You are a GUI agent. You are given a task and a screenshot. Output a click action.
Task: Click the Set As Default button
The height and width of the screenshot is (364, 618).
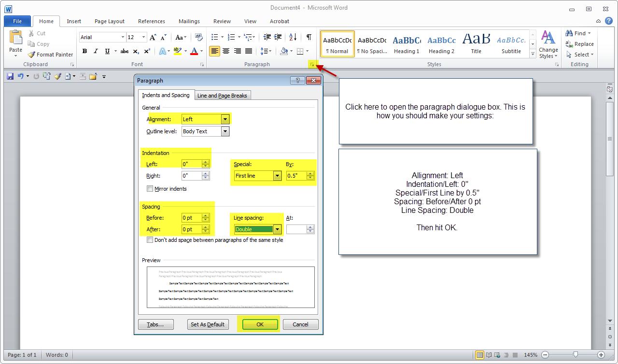point(208,324)
